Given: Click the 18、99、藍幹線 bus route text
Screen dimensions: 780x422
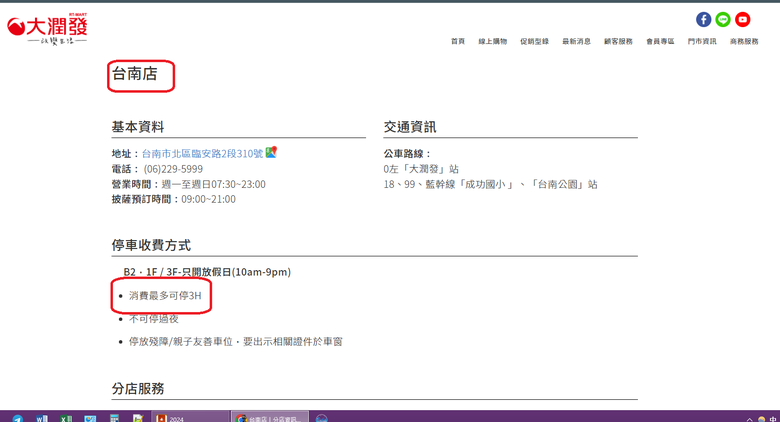Looking at the screenshot, I should [x=490, y=185].
